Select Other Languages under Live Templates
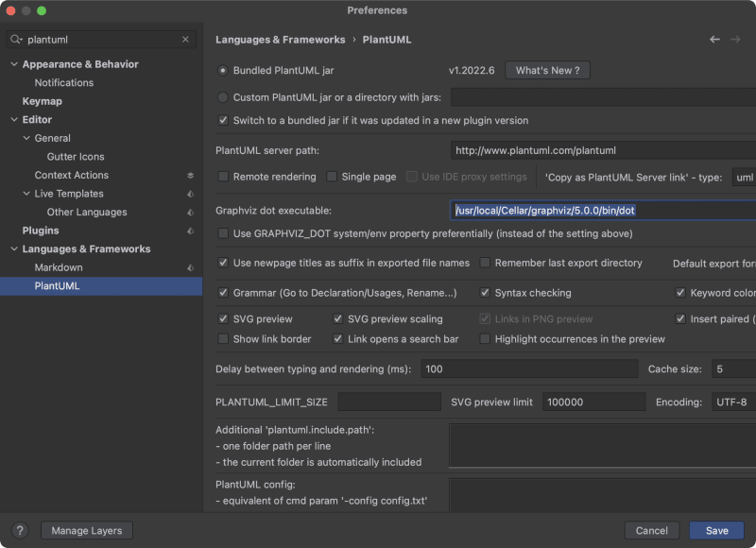 [x=87, y=212]
